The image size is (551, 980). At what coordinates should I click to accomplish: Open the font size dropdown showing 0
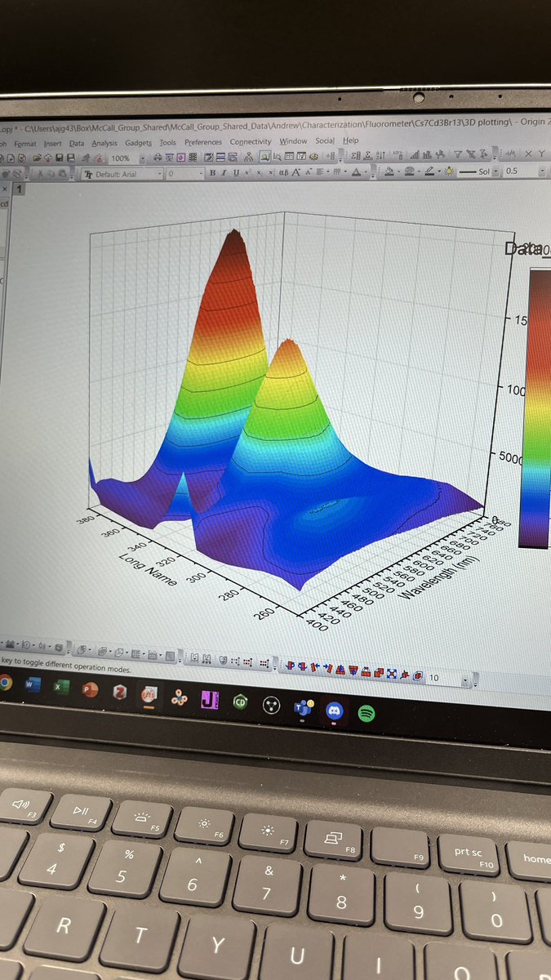tap(199, 174)
